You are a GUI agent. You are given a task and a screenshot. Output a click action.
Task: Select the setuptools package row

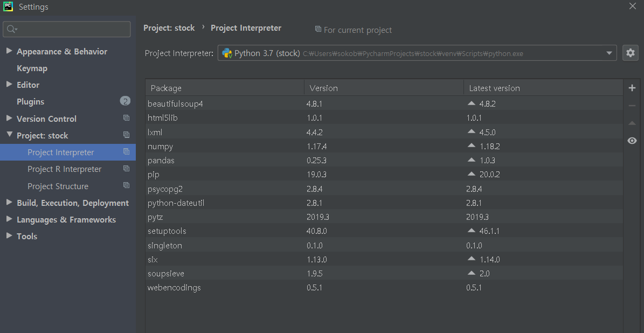click(384, 231)
